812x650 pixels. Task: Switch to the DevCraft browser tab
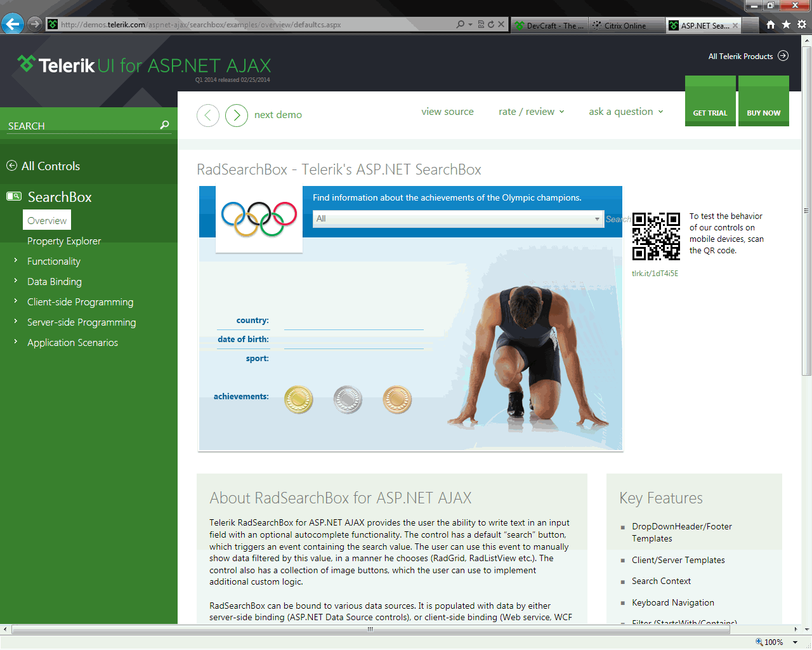549,25
